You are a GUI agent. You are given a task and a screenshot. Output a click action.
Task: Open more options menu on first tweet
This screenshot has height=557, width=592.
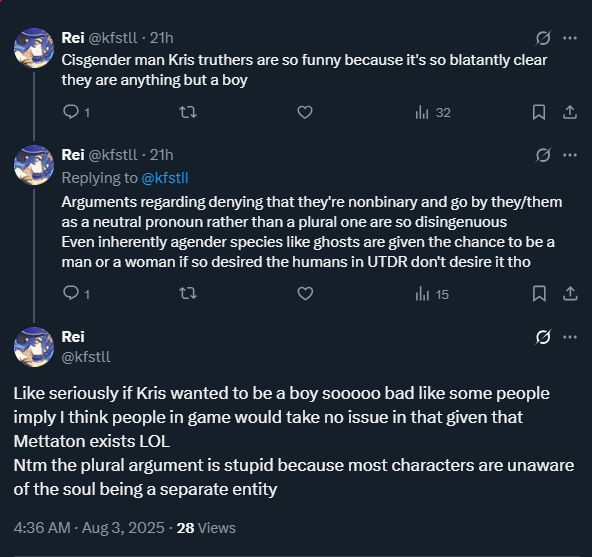click(x=570, y=38)
